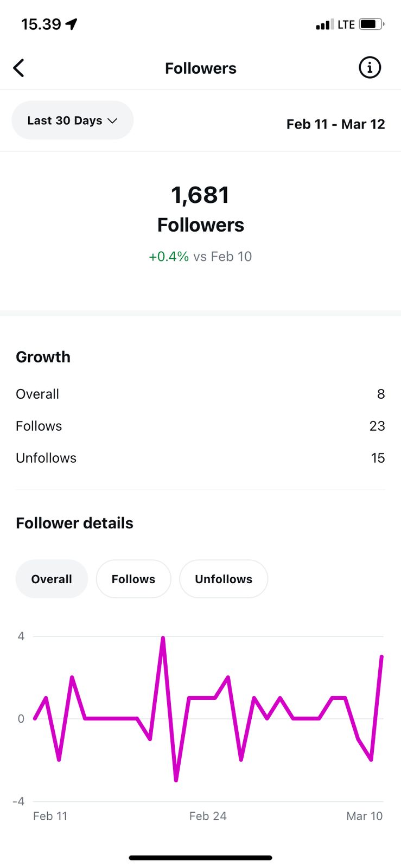The height and width of the screenshot is (868, 401).
Task: Tap the chevron beside Last 30 Days
Action: 112,121
